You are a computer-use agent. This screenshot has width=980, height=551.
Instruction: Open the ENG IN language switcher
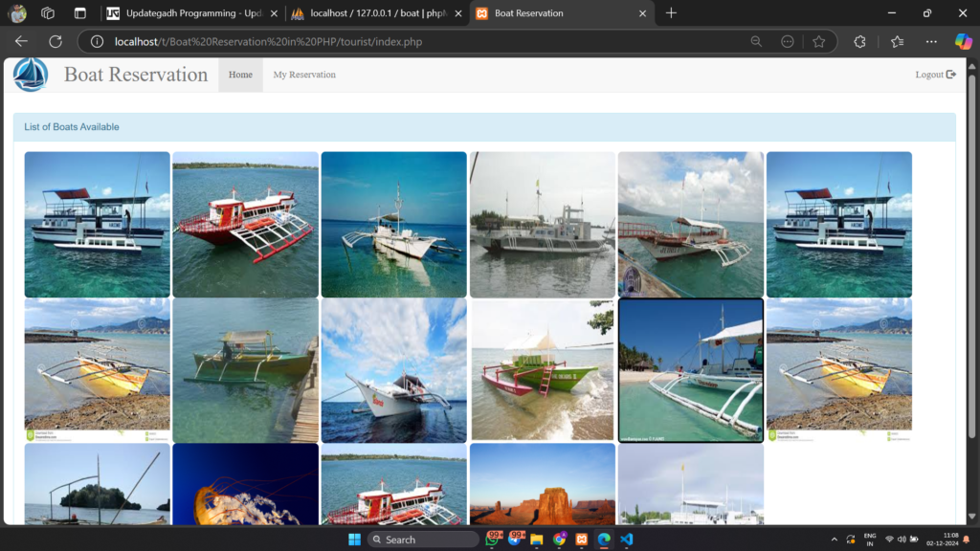[869, 540]
